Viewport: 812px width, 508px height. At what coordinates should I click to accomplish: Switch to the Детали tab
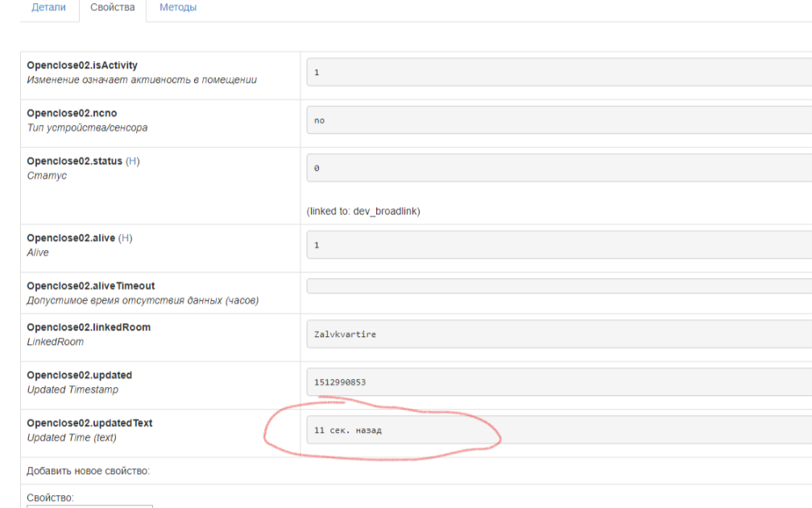pyautogui.click(x=48, y=7)
